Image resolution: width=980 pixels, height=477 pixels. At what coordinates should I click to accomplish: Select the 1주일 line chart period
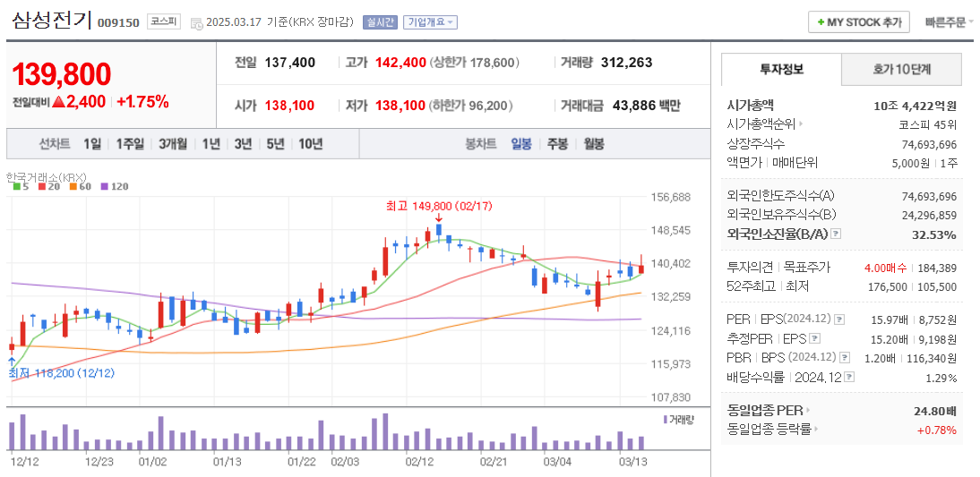point(130,144)
